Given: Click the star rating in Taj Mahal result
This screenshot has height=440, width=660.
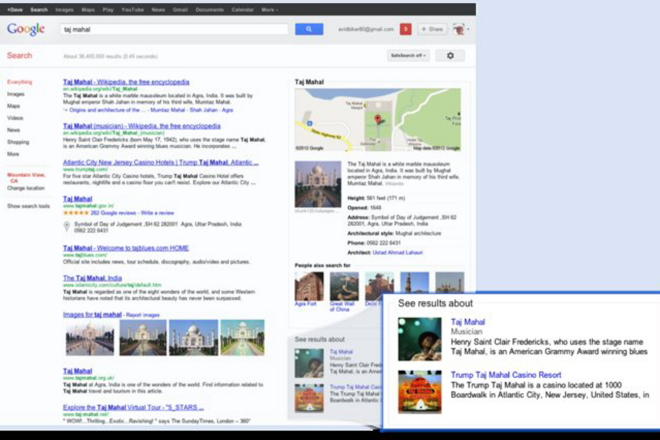Looking at the screenshot, I should [76, 213].
